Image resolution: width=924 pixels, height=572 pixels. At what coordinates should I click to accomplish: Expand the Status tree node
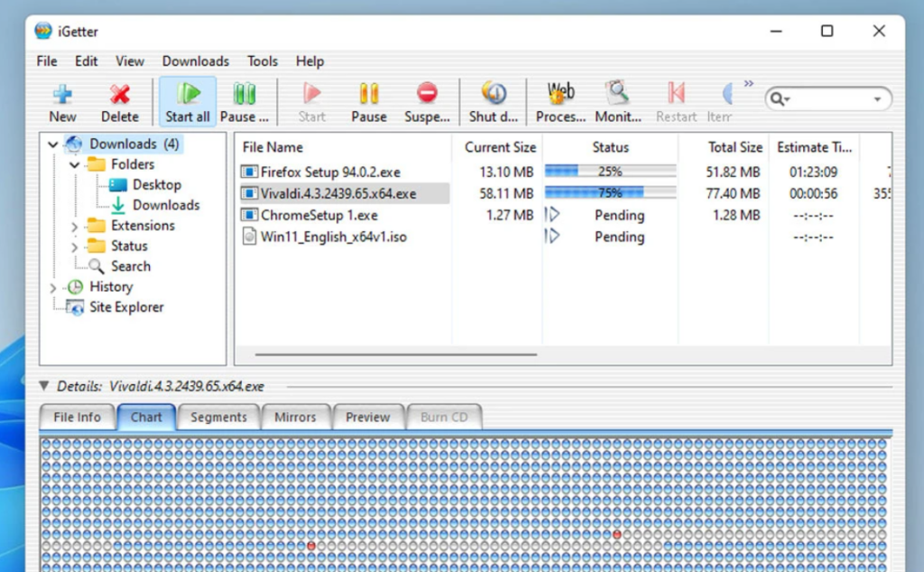tap(74, 247)
